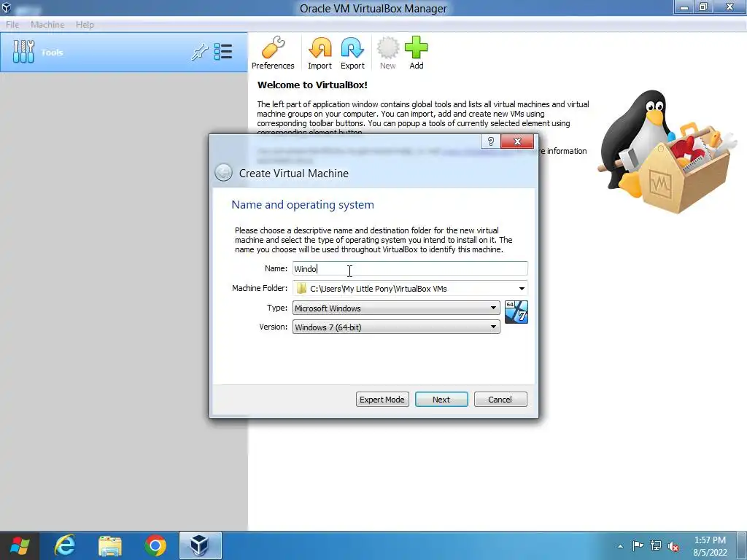Click the Import appliance icon

[x=320, y=52]
